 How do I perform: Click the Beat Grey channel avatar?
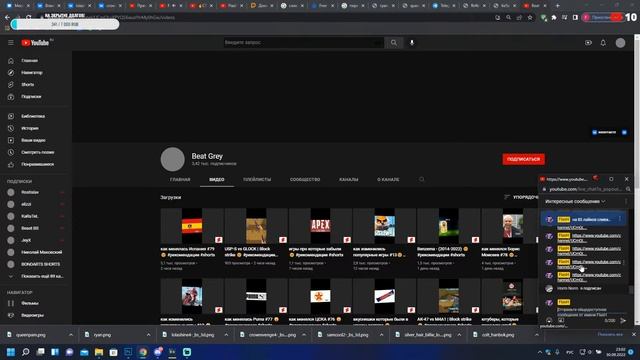click(172, 159)
